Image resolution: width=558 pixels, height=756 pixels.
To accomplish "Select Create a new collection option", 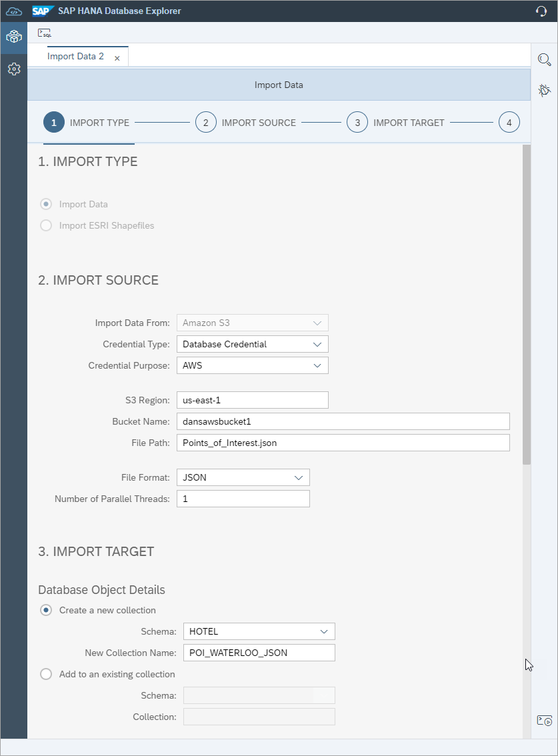I will (x=46, y=611).
